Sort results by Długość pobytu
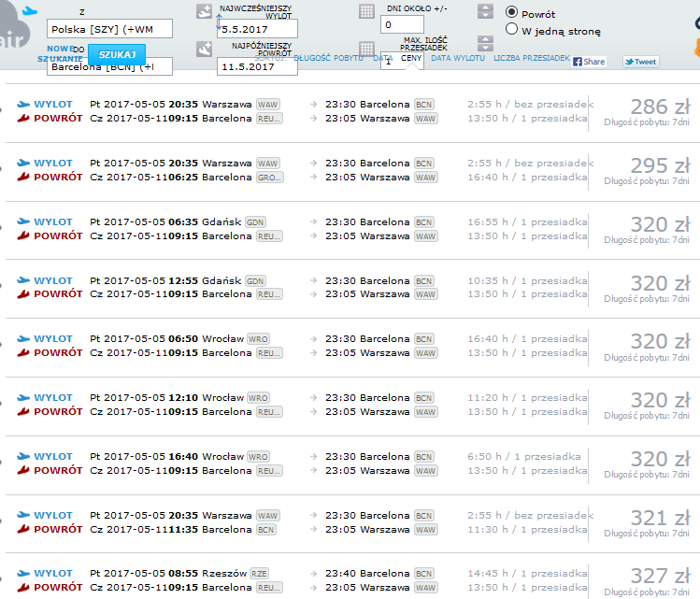700x599 pixels. point(328,58)
